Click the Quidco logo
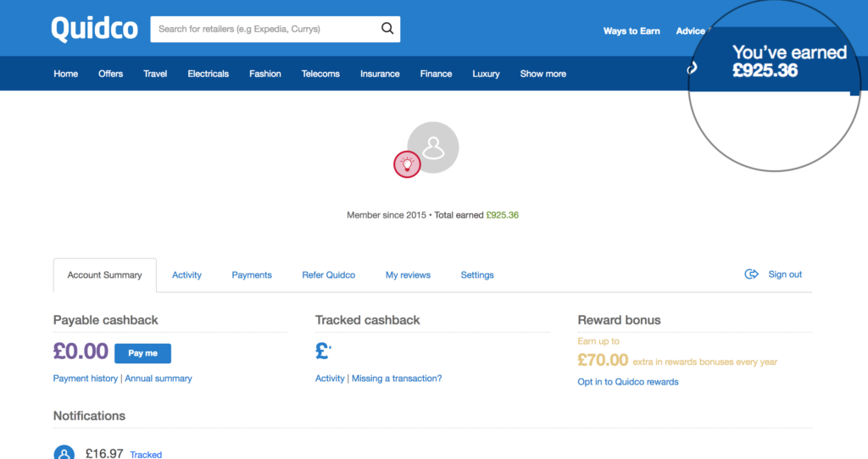The image size is (868, 459). 95,29
